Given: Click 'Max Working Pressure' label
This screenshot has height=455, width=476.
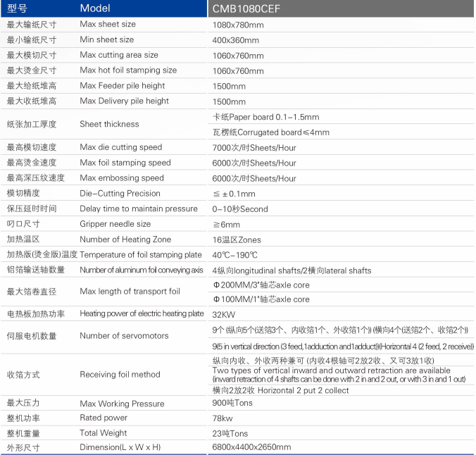Looking at the screenshot, I should coord(122,404).
